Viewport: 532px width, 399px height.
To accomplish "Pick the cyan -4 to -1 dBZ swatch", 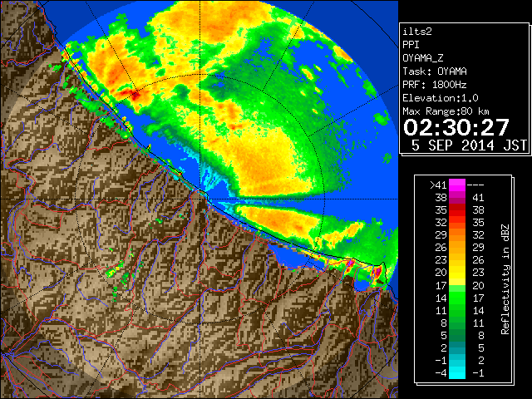I will click(x=457, y=373).
